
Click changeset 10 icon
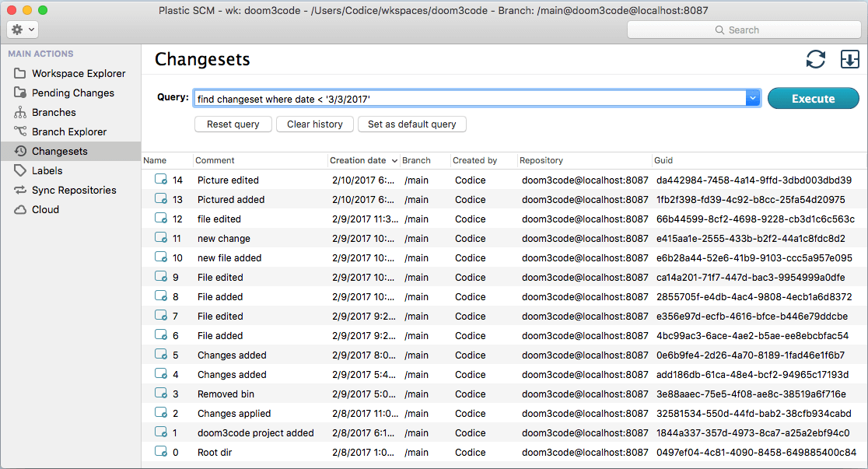point(160,257)
